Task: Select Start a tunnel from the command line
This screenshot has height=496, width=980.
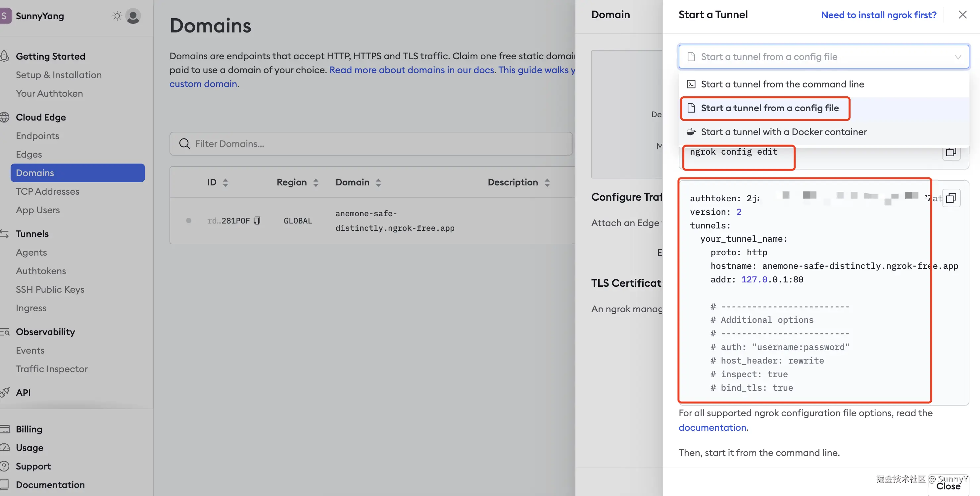Action: coord(782,84)
